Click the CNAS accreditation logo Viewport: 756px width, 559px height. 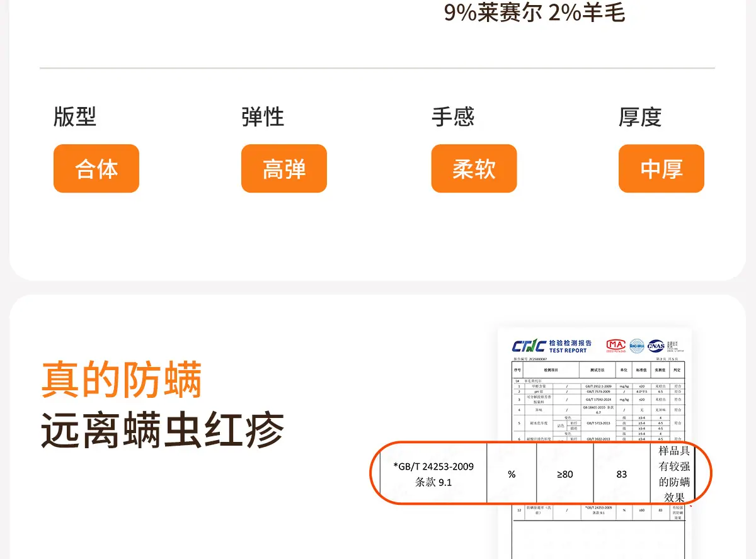click(x=657, y=345)
